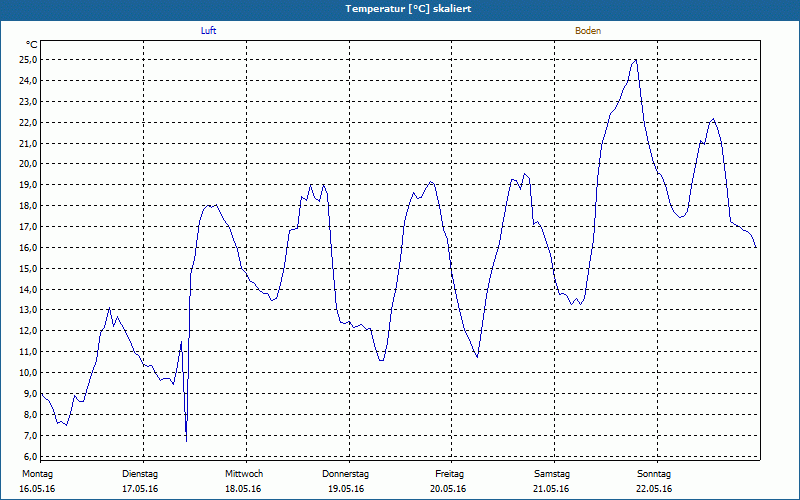Click the Donnerstag day label
The height and width of the screenshot is (500, 800).
pos(345,474)
